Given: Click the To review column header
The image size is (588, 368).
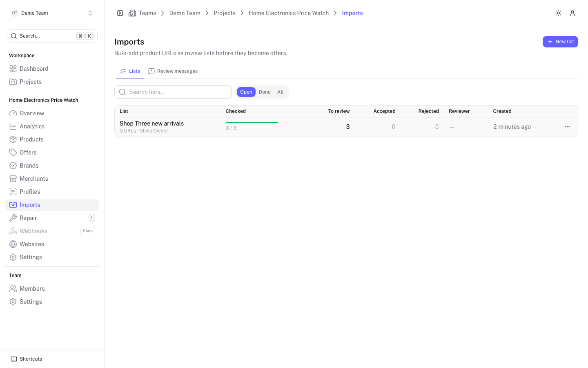Looking at the screenshot, I should point(339,111).
